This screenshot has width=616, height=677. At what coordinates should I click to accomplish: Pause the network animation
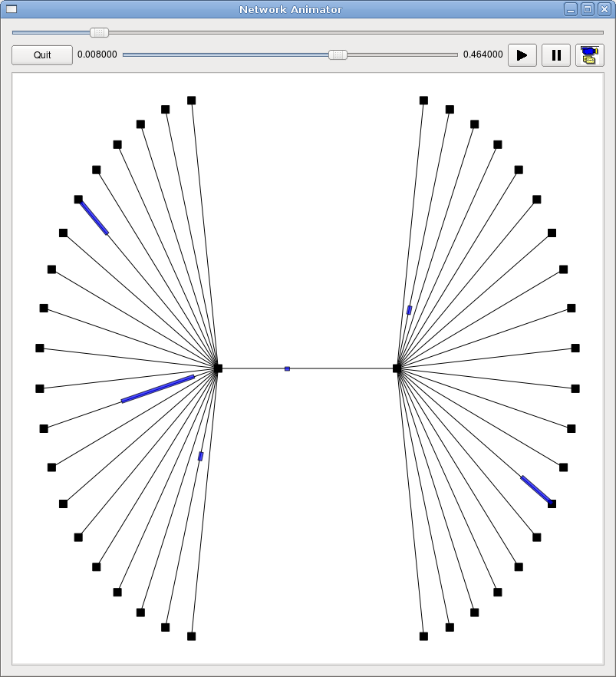click(556, 55)
